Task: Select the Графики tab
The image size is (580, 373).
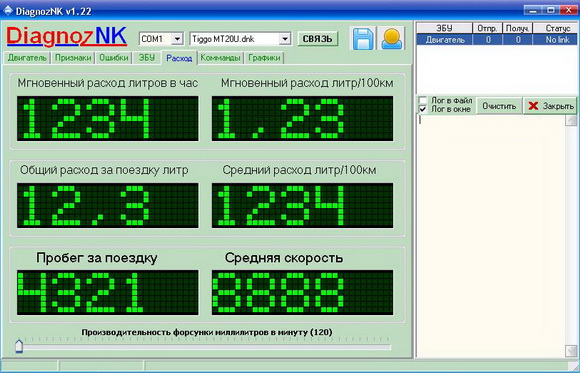Action: [x=264, y=58]
